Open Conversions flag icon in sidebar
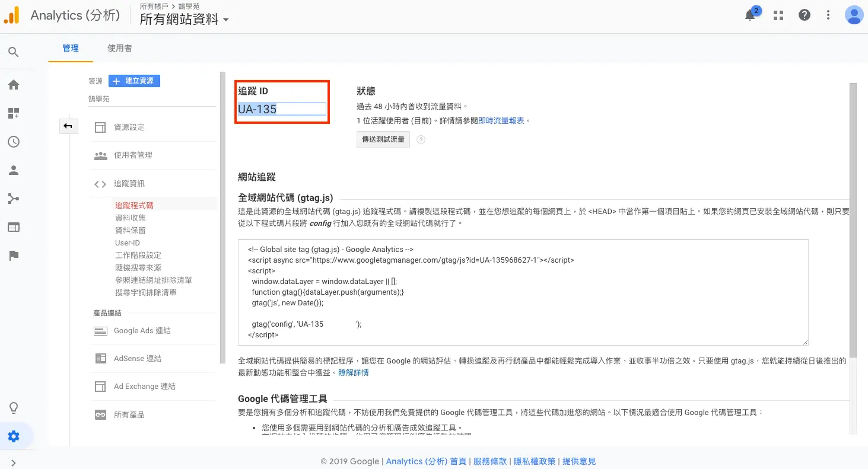 pos(13,256)
